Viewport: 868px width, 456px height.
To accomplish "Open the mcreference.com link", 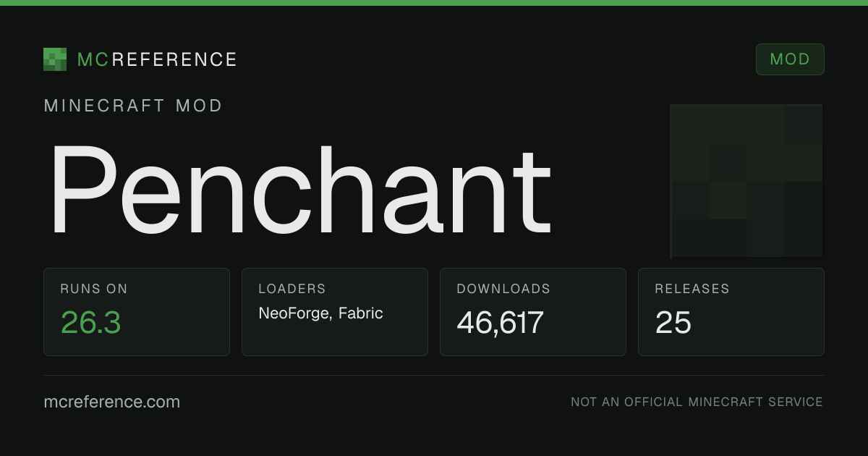I will (112, 402).
